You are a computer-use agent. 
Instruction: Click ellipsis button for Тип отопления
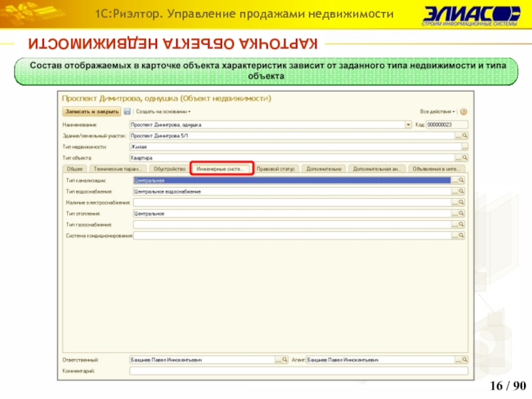[x=455, y=213]
